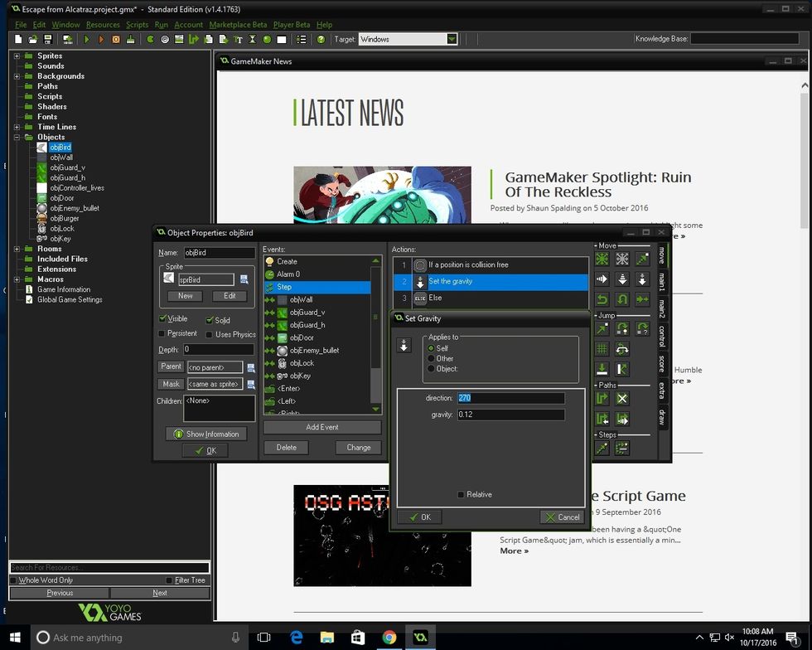Run the game with the green play icon
The image size is (812, 650).
tap(86, 39)
